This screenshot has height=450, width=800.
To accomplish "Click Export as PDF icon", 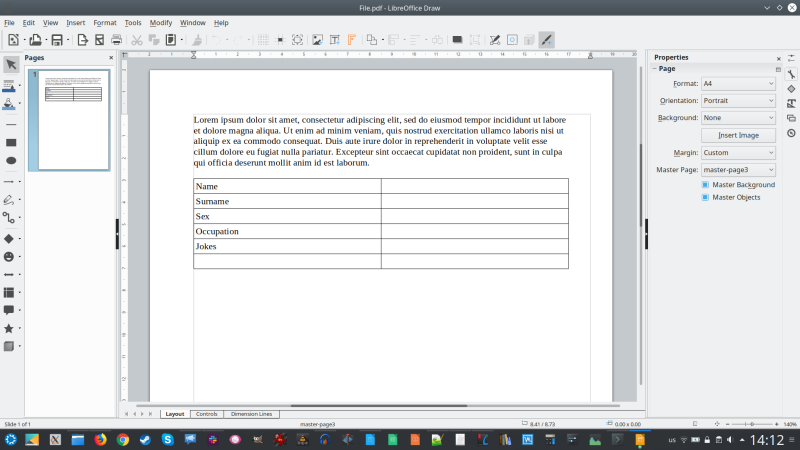I will pos(99,40).
